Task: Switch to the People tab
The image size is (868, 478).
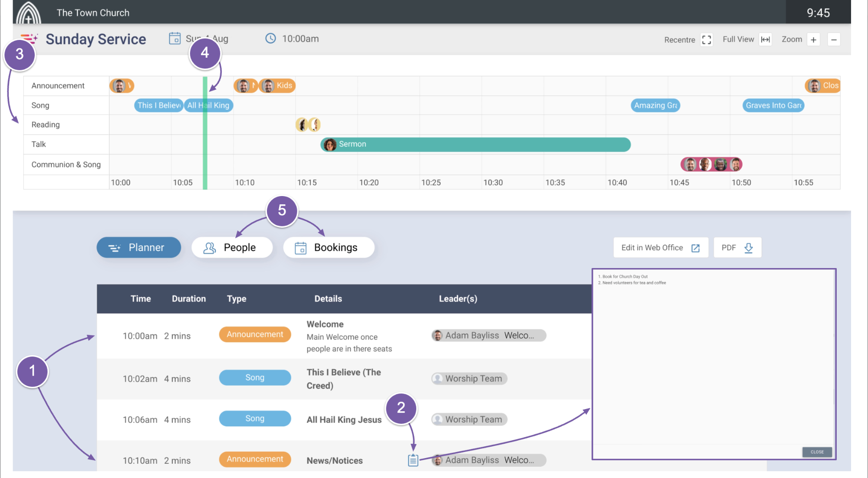Action: coord(232,247)
